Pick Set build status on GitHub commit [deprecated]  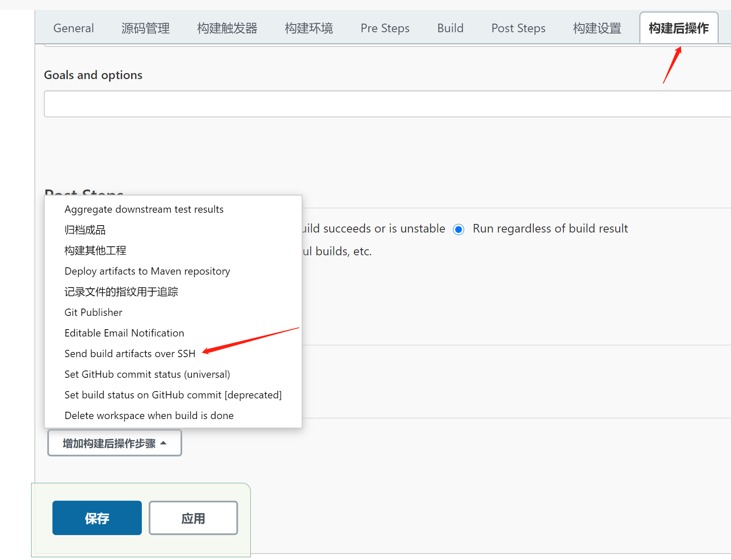pos(173,395)
